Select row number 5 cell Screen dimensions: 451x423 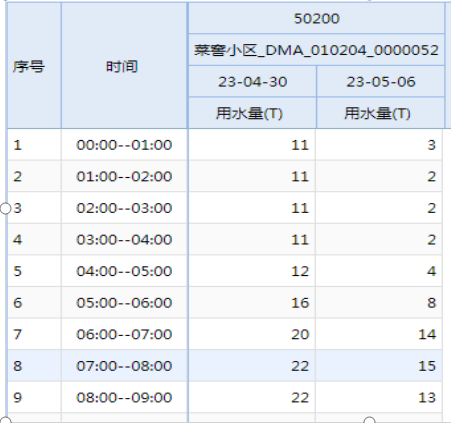34,271
